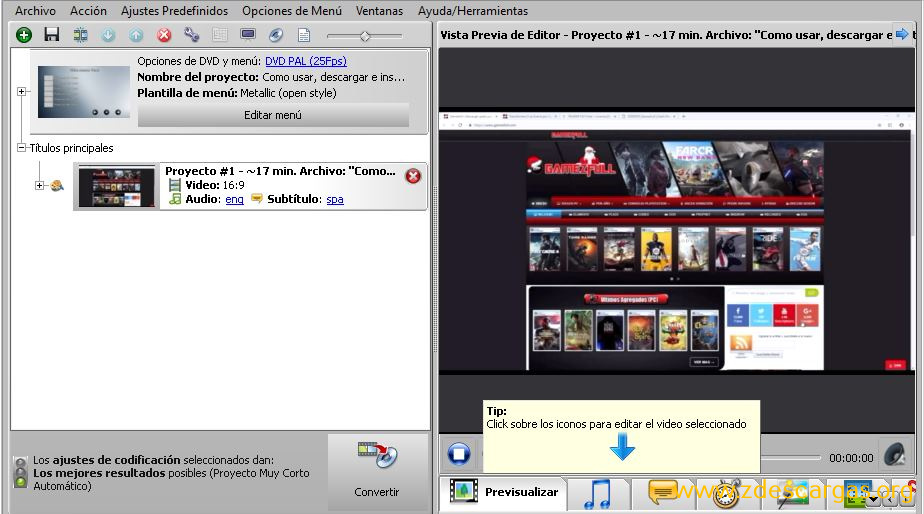Move title down with the down arrow icon
Screen dimensions: 924x514
point(108,35)
